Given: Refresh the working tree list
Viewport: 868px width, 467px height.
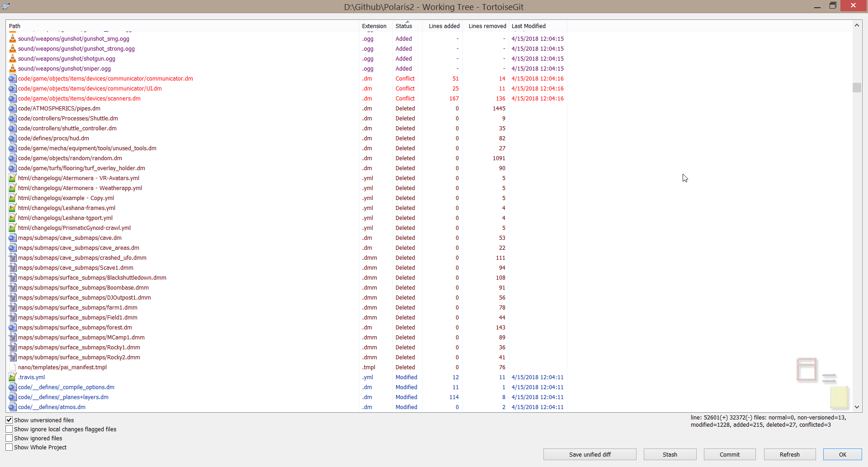Looking at the screenshot, I should 790,454.
